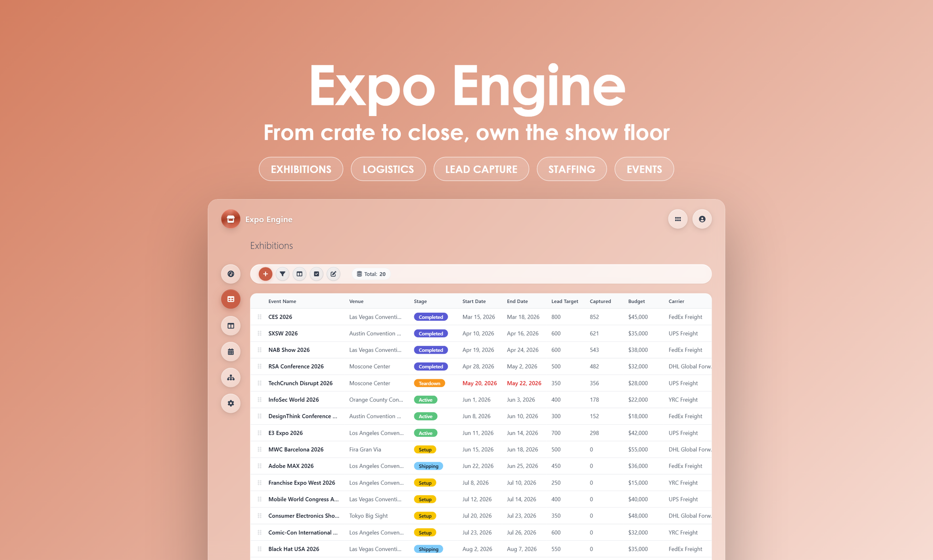Click Shipping stage badge for Adobe MAX 2026
The width and height of the screenshot is (933, 560).
coord(429,466)
